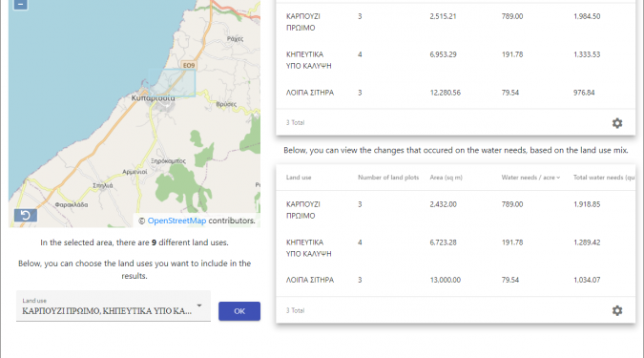Click total water needs 1,333.53

[587, 54]
